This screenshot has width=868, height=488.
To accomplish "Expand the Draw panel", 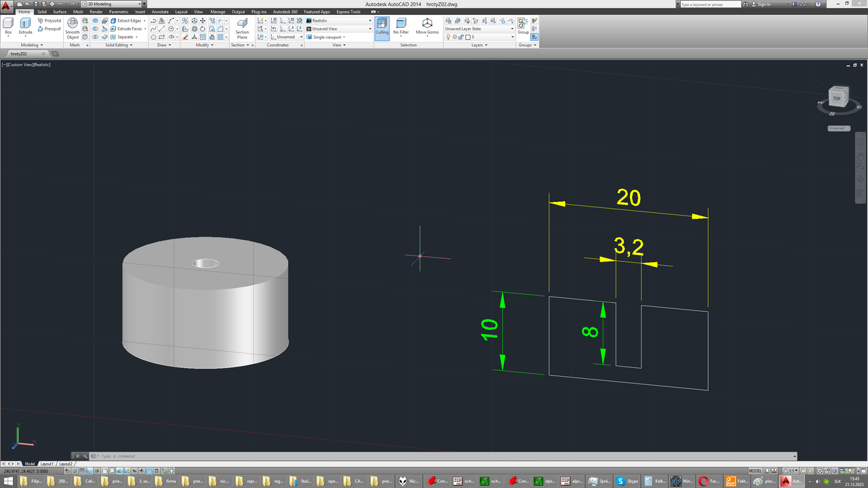I will pyautogui.click(x=163, y=45).
